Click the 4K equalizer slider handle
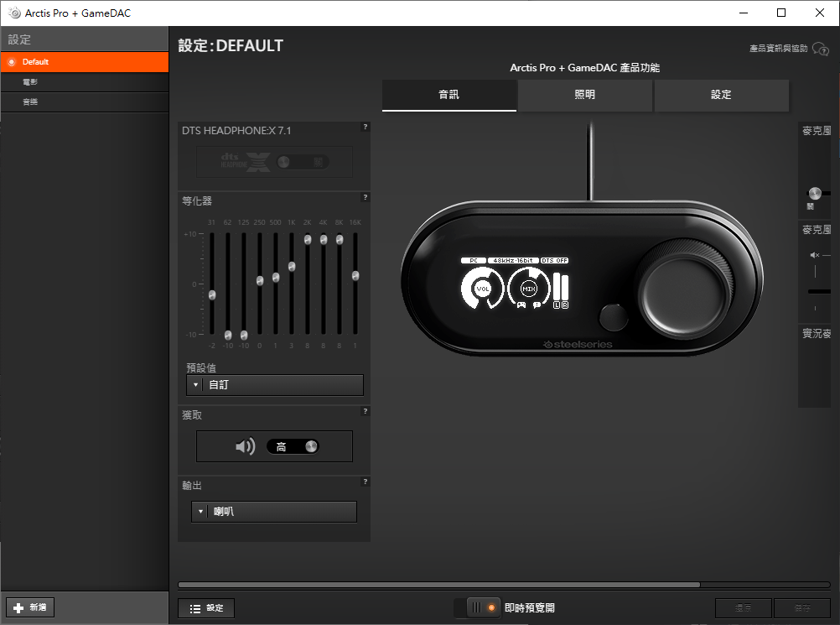 [324, 240]
